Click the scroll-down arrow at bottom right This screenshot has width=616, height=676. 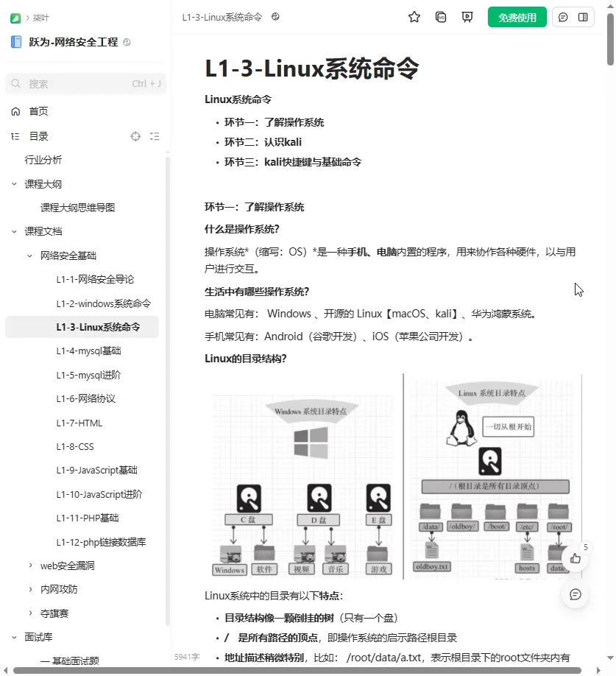610,658
